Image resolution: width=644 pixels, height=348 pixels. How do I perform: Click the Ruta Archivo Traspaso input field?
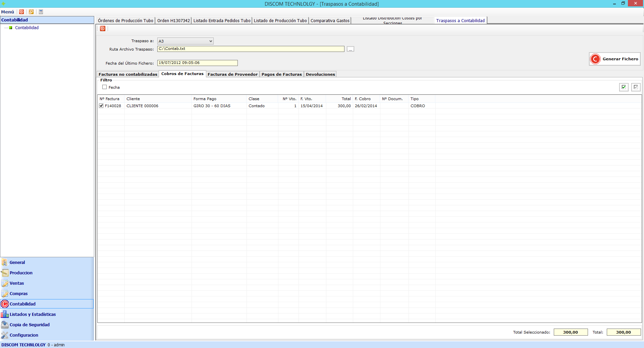251,49
